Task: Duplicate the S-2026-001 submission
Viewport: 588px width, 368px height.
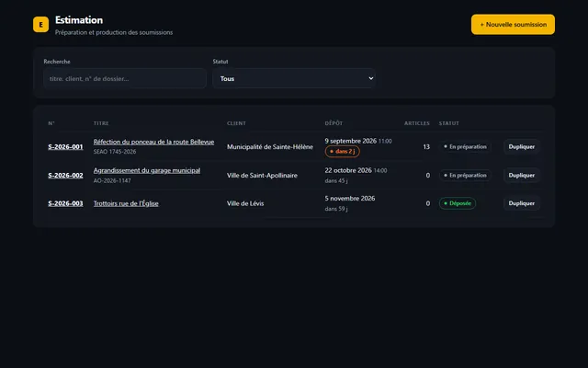Action: click(522, 147)
